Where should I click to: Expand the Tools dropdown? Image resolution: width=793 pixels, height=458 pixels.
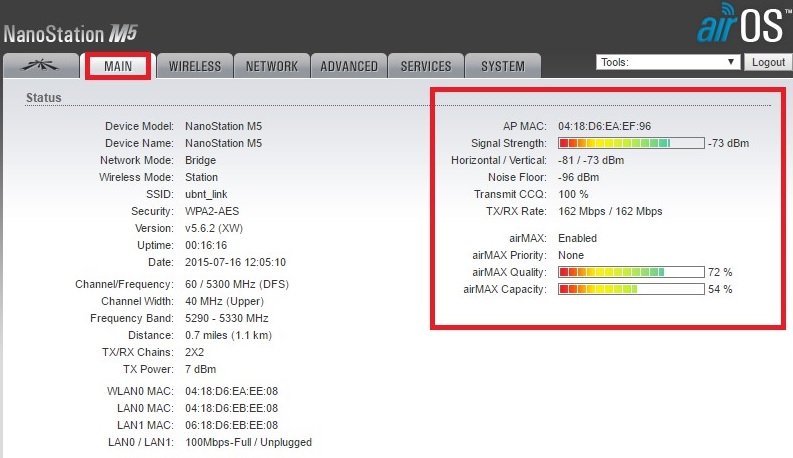(x=668, y=62)
